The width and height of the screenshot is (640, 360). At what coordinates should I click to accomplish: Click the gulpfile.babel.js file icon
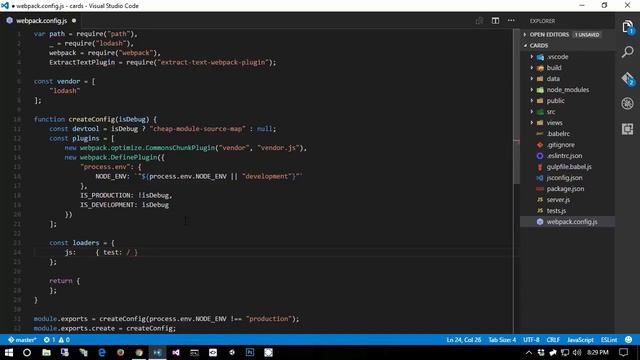(540, 167)
